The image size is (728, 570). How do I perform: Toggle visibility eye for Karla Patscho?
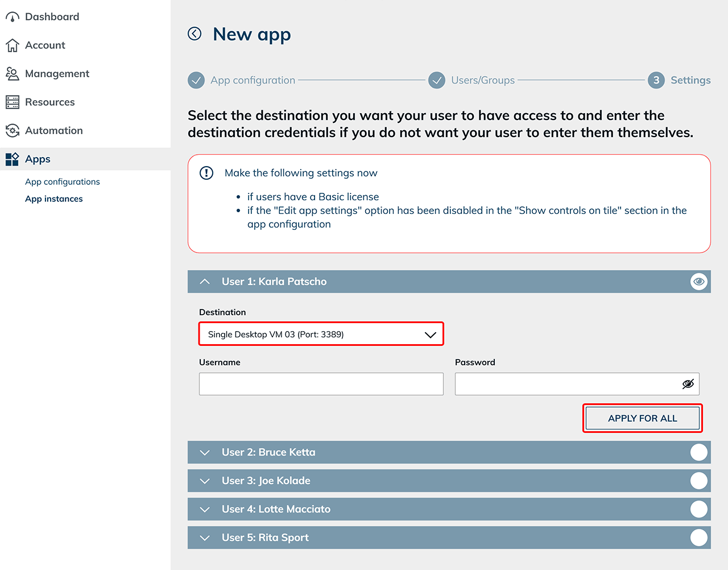(698, 282)
